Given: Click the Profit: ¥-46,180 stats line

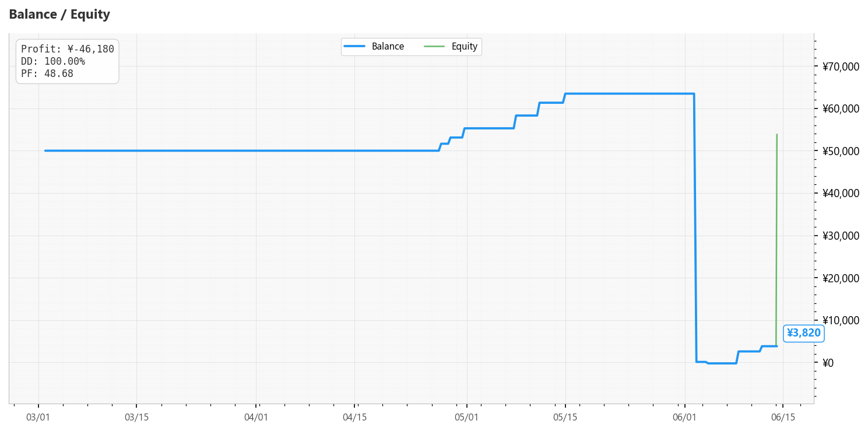Looking at the screenshot, I should 68,49.
